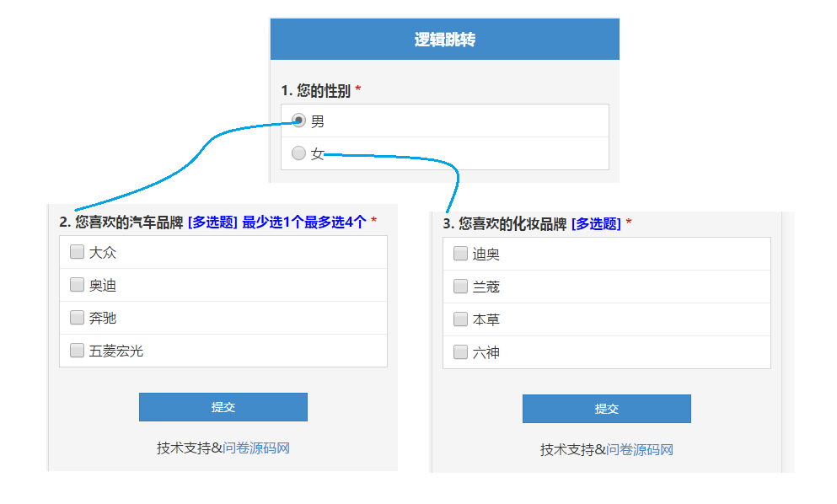
Task: Select the 女 radio button
Action: 298,153
